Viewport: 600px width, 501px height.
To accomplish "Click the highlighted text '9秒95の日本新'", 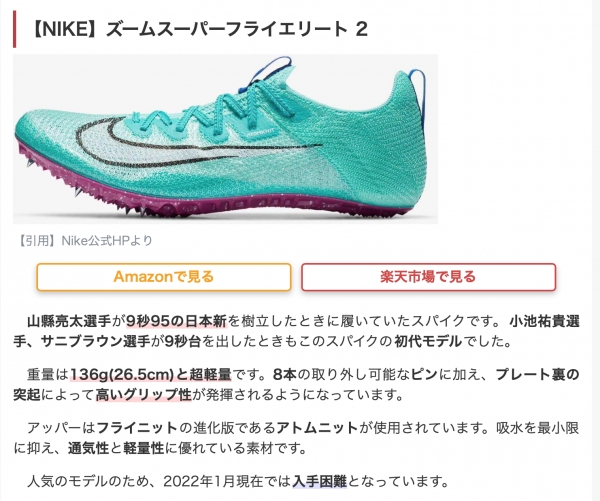I will [x=176, y=321].
